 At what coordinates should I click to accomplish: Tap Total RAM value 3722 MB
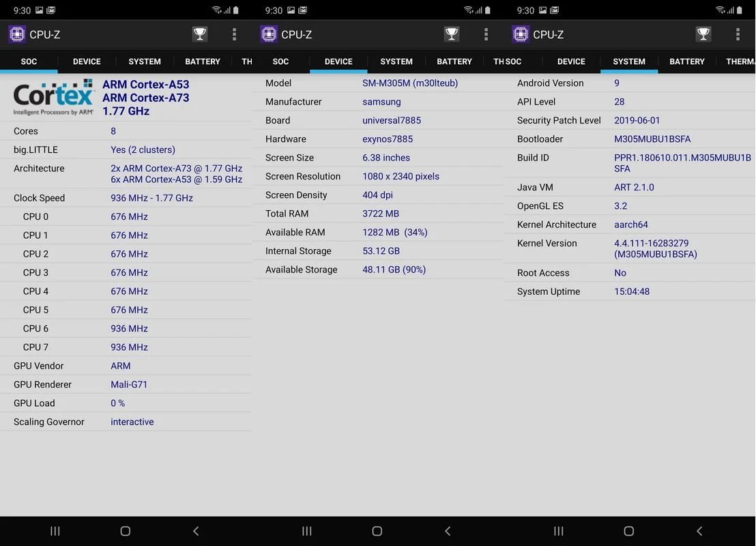tap(381, 214)
